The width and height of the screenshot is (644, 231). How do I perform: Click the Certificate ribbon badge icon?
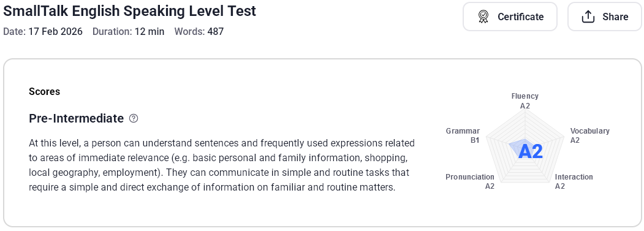[x=483, y=17]
